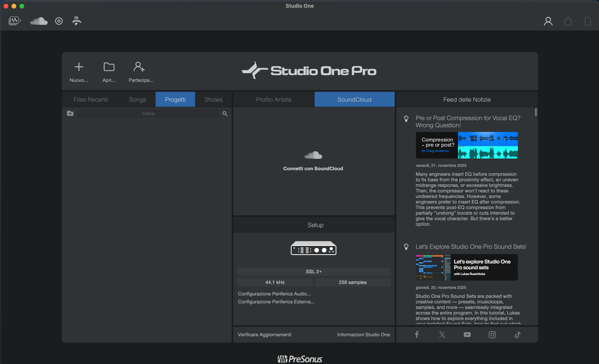Click Connetti con SoundCloud
This screenshot has height=364, width=599.
coord(313,168)
